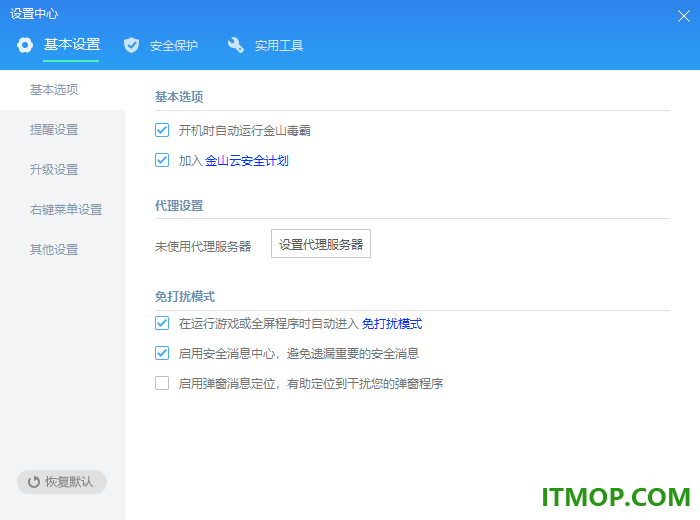Click the restore power icon beside 恢复默认
Viewport: 700px width, 520px height.
34,482
